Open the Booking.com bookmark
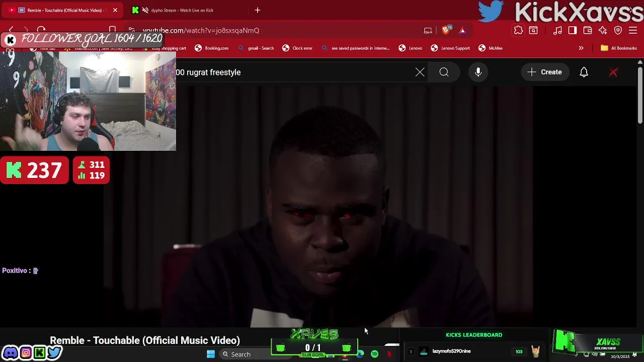644x362 pixels. pyautogui.click(x=211, y=48)
